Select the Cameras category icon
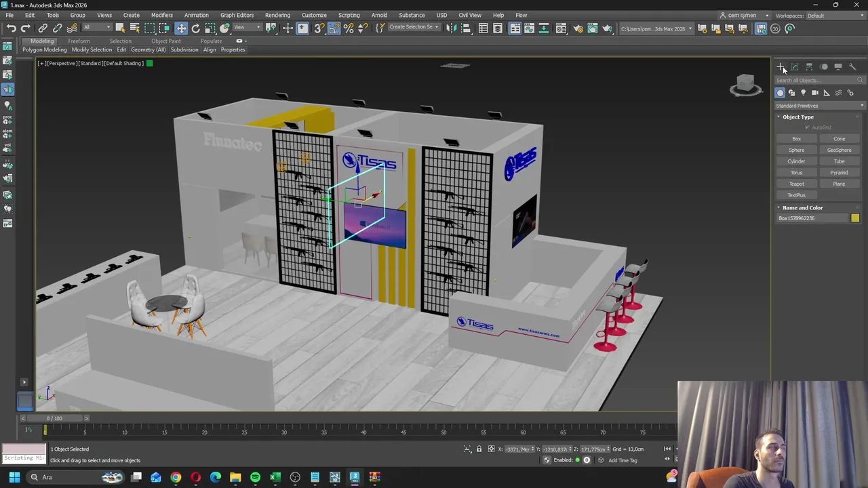Viewport: 868px width, 488px height. click(x=815, y=93)
